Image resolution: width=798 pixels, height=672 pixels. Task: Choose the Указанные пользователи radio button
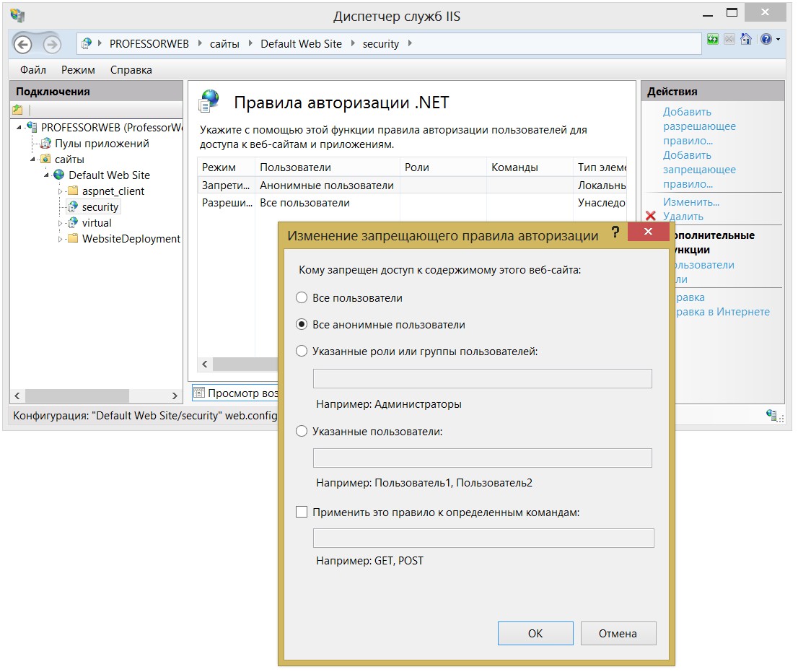pyautogui.click(x=302, y=431)
